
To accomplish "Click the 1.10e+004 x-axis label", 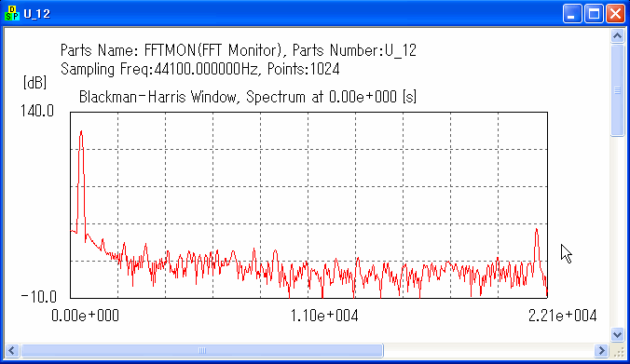I will point(324,316).
